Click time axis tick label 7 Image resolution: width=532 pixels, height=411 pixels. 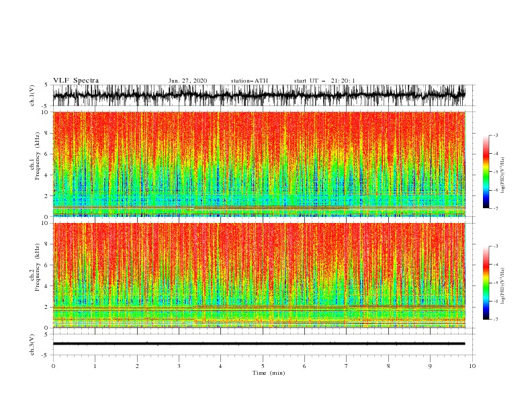point(347,366)
